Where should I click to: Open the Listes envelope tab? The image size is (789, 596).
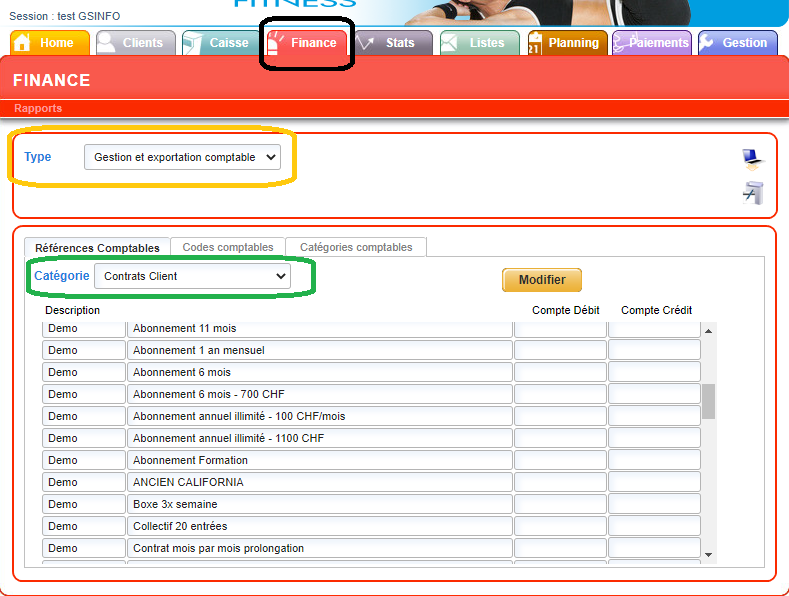480,43
